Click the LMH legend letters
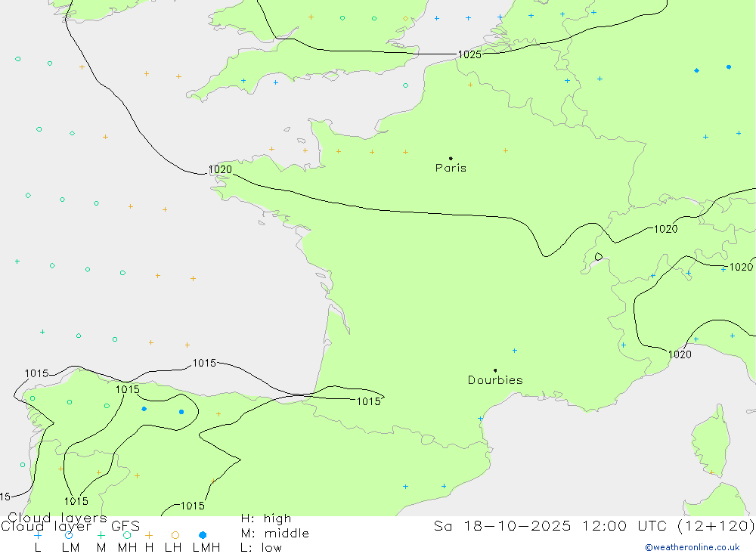Image resolution: width=756 pixels, height=554 pixels. tap(206, 548)
